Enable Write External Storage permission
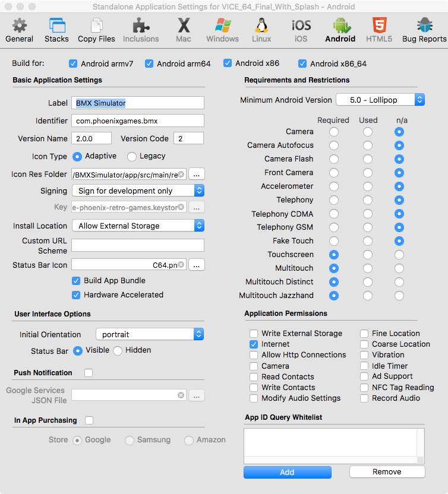The image size is (448, 494). tap(254, 334)
